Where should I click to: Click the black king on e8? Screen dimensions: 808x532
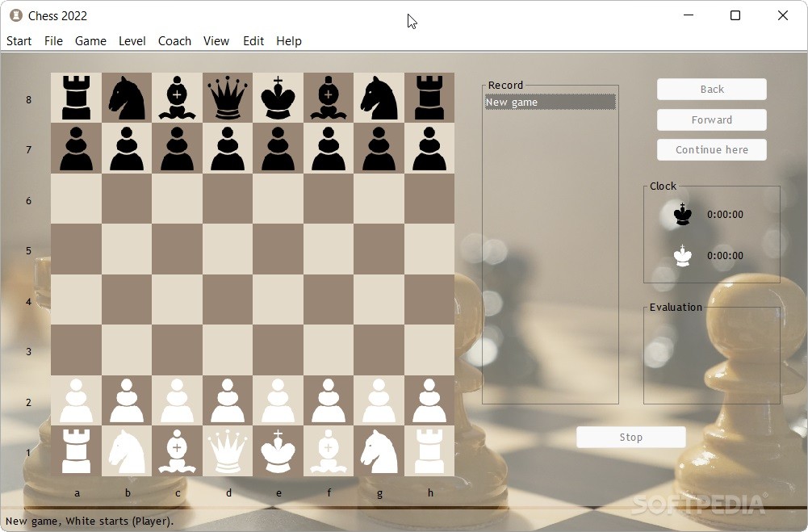tap(278, 98)
